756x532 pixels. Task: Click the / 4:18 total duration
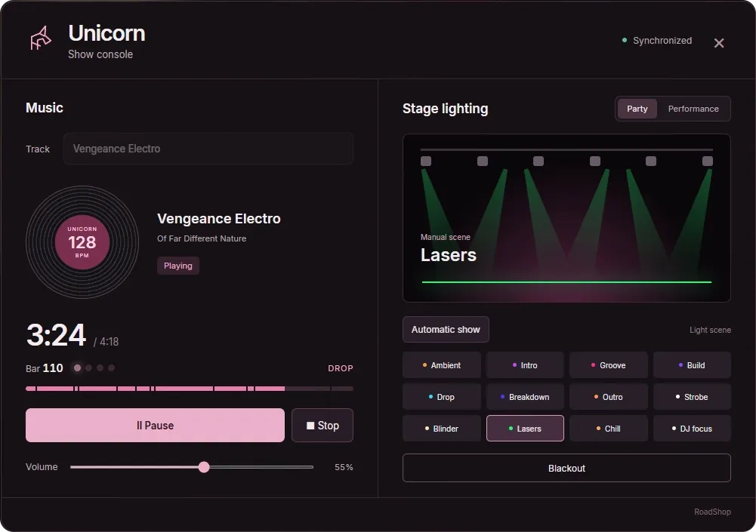pyautogui.click(x=106, y=342)
